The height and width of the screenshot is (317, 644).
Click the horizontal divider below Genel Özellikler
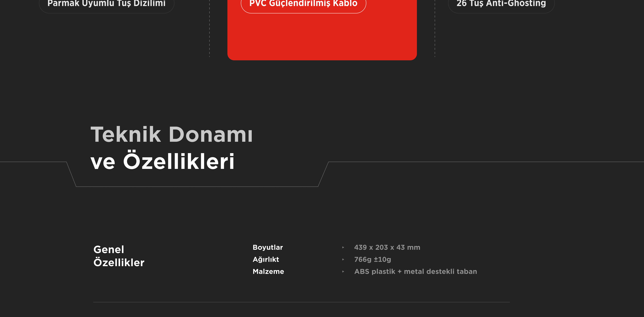301,302
